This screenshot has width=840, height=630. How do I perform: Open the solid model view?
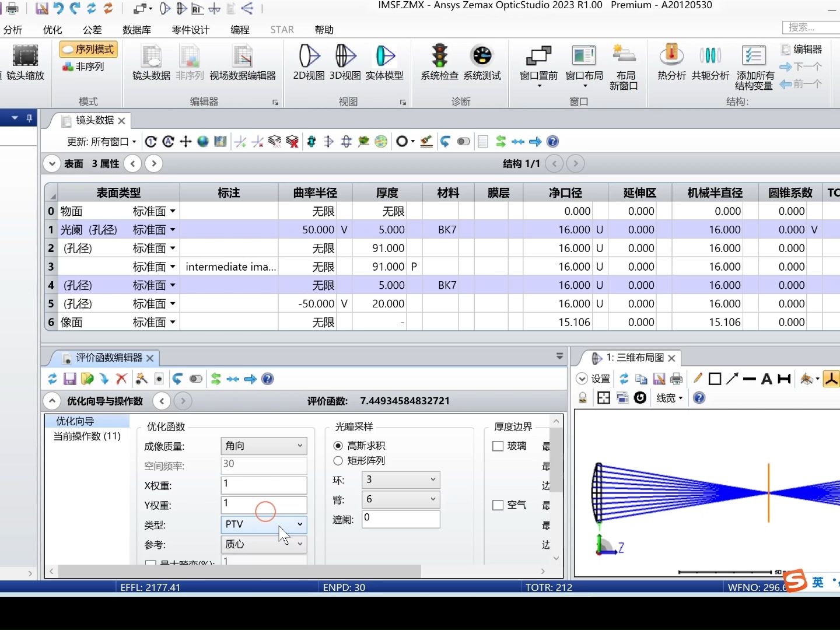coord(384,62)
